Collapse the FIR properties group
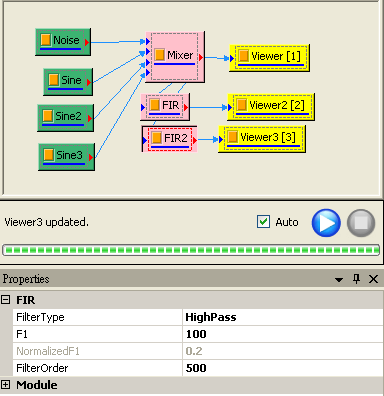 [5, 300]
